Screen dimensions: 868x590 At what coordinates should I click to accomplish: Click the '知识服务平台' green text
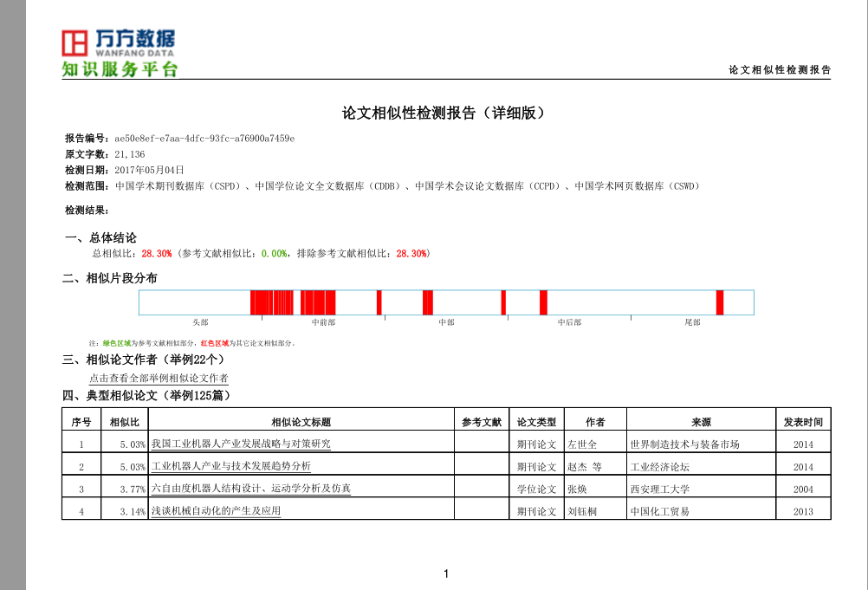click(120, 69)
